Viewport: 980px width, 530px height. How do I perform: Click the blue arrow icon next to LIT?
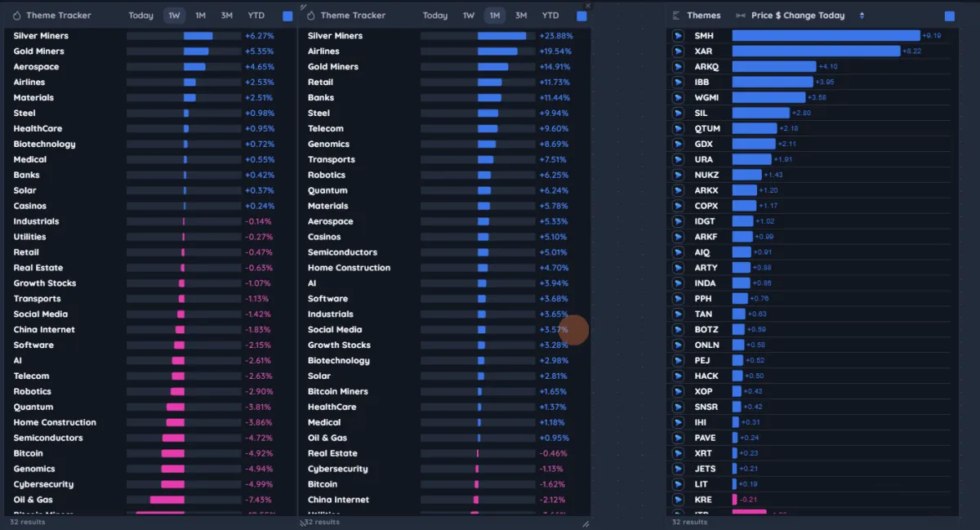677,483
